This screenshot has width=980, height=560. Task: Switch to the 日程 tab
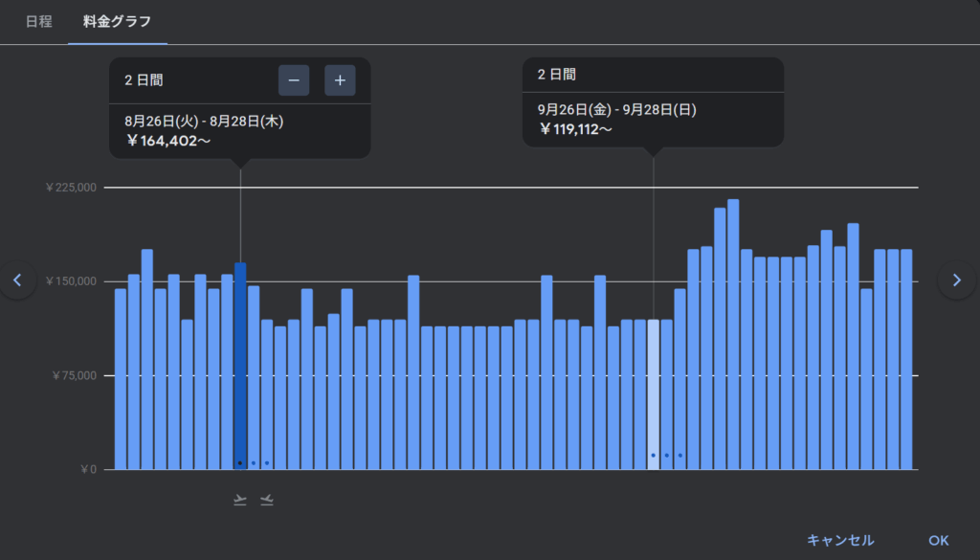tap(38, 21)
